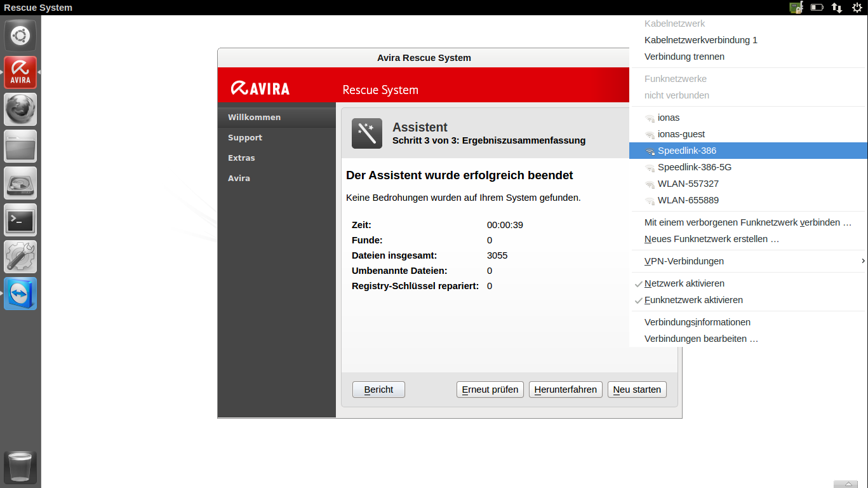This screenshot has height=488, width=868.
Task: Open the trash bin in dock
Action: 20,468
